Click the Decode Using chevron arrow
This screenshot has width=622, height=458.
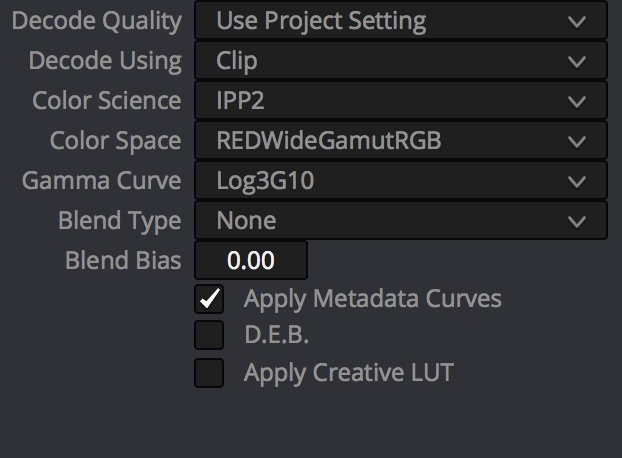tap(576, 61)
